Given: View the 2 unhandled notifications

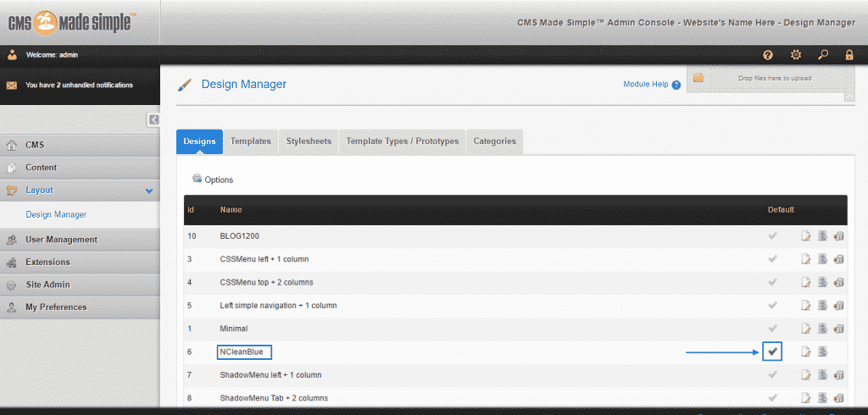Looking at the screenshot, I should pyautogui.click(x=79, y=86).
